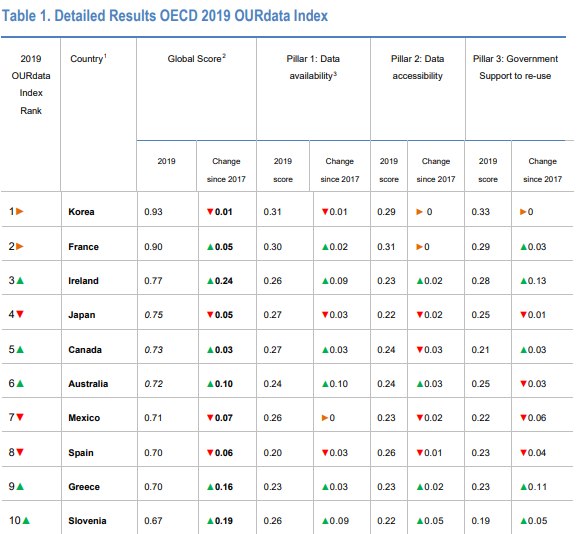
Task: Click the 'Global Score' column header
Action: point(196,58)
